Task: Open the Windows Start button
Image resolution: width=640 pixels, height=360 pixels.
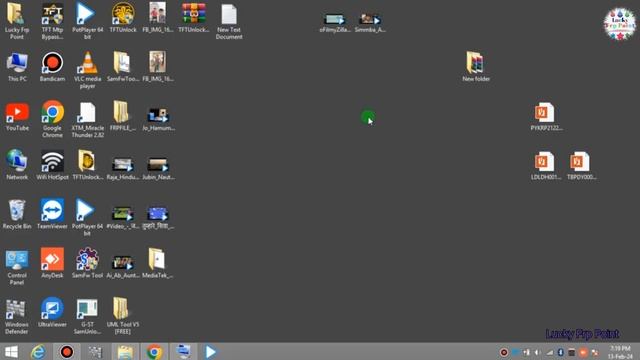Action: [x=11, y=351]
